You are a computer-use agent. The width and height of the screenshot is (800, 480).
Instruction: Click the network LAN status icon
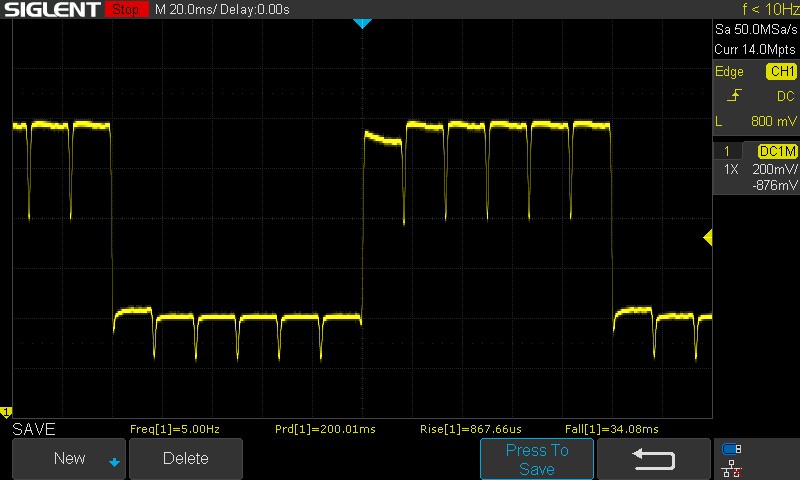coord(732,468)
